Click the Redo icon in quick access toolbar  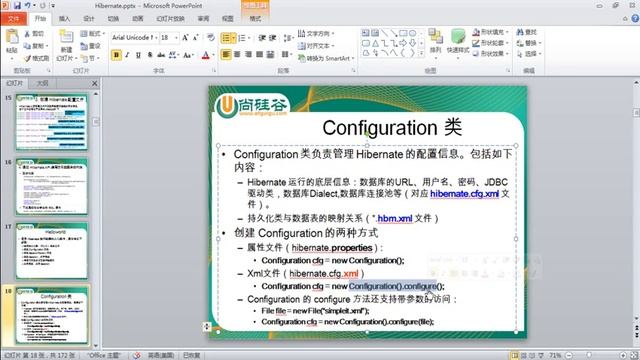pyautogui.click(x=42, y=5)
